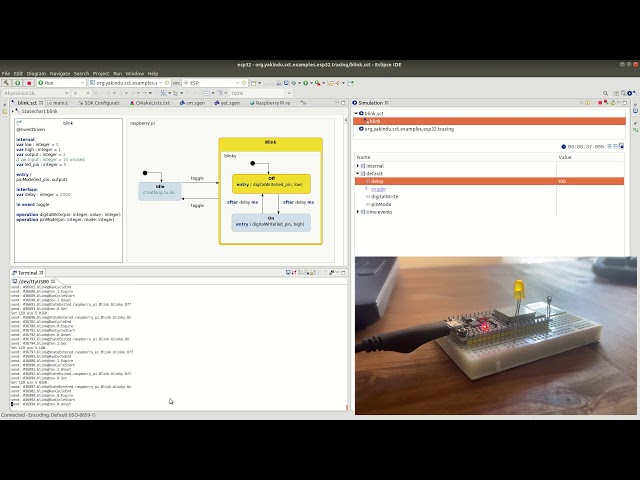Open the org.yakindu.sct.examples launch configuration dropdown
The width and height of the screenshot is (640, 480).
pos(126,83)
